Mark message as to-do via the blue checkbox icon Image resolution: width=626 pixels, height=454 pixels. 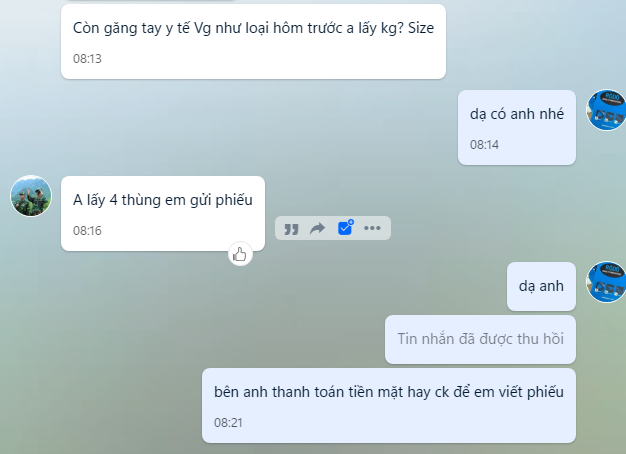(345, 228)
